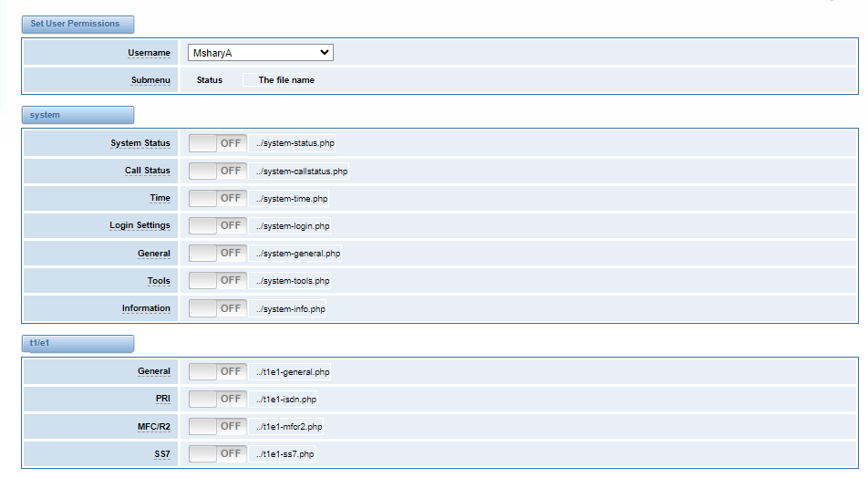The height and width of the screenshot is (478, 868).
Task: Click ../t1e1-ss7.php file name
Action: coord(285,454)
